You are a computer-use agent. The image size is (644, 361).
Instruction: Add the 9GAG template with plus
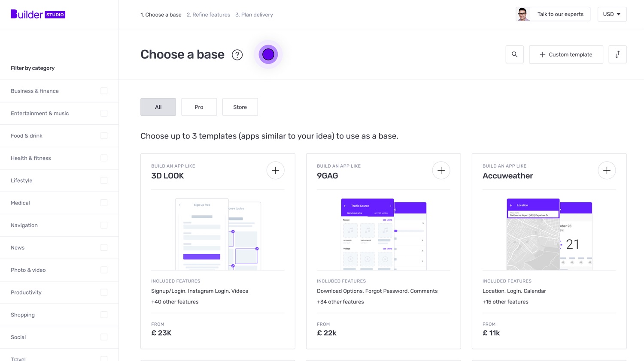tap(441, 171)
